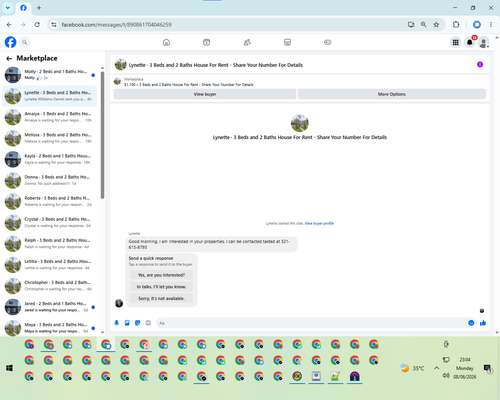Open the taskbar volume icon
This screenshot has width=500, height=400.
446,376
